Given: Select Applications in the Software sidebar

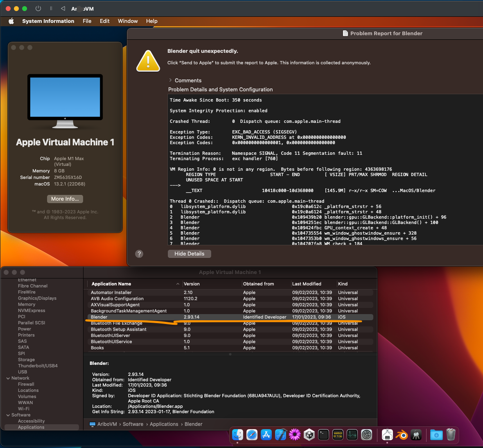Looking at the screenshot, I should [31, 427].
